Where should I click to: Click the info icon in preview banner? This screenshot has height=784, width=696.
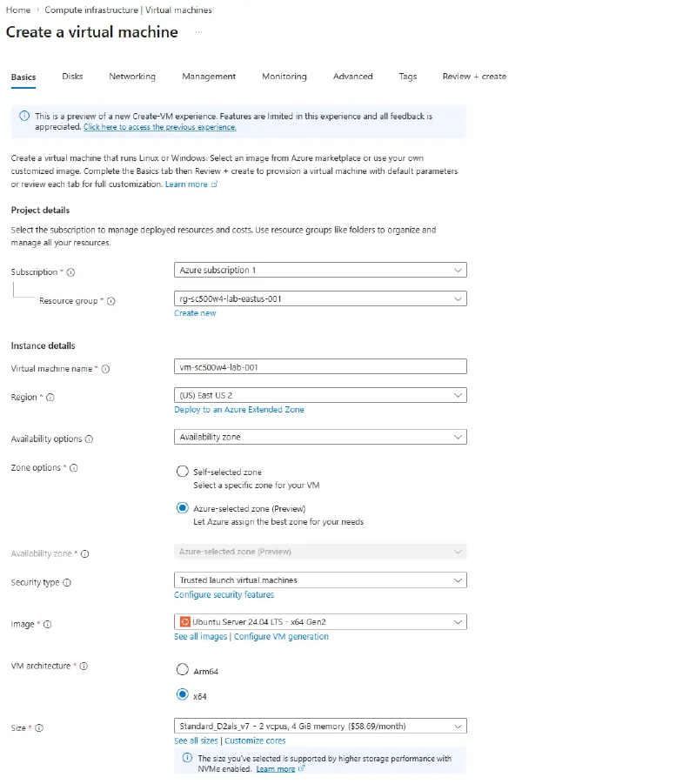24,116
